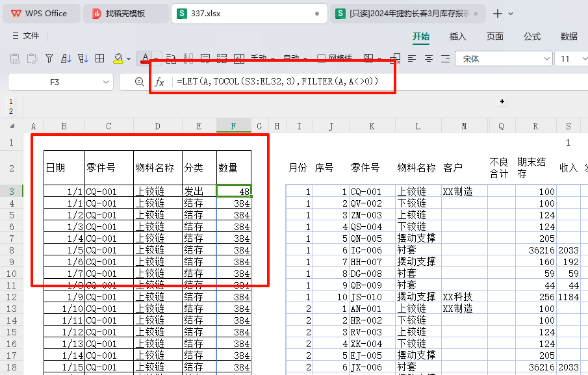
Task: Click the paste as values icon
Action: pyautogui.click(x=15, y=58)
